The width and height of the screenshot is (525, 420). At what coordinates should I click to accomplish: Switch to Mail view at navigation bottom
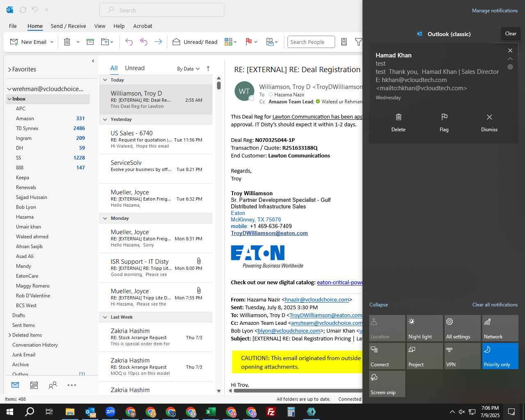click(15, 385)
